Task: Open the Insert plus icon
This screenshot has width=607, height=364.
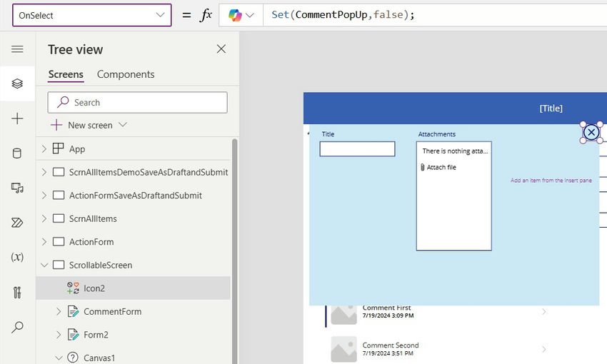Action: 17,118
